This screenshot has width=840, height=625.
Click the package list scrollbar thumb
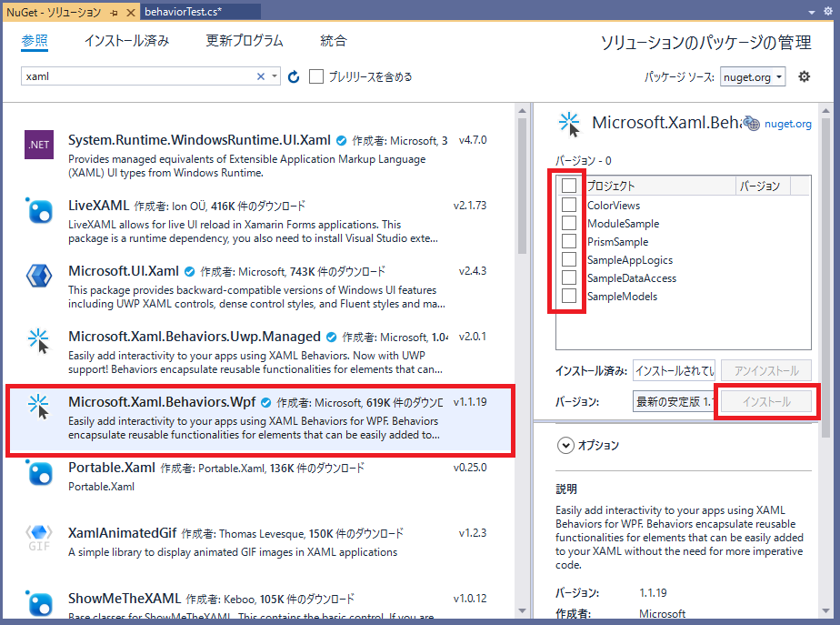(x=523, y=186)
